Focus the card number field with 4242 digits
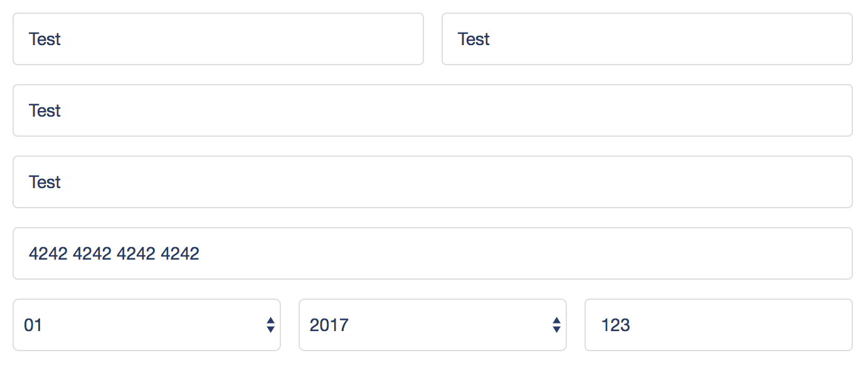 (x=433, y=253)
